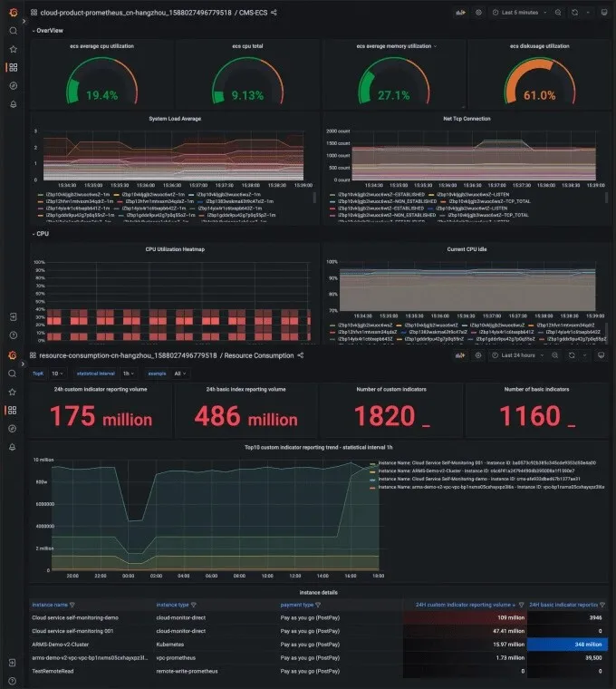Share the CMS-ECS dashboard
The width and height of the screenshot is (616, 689).
(x=274, y=13)
